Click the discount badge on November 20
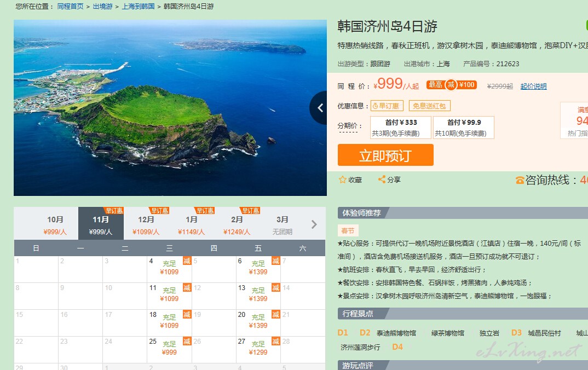The height and width of the screenshot is (370, 588). click(275, 314)
